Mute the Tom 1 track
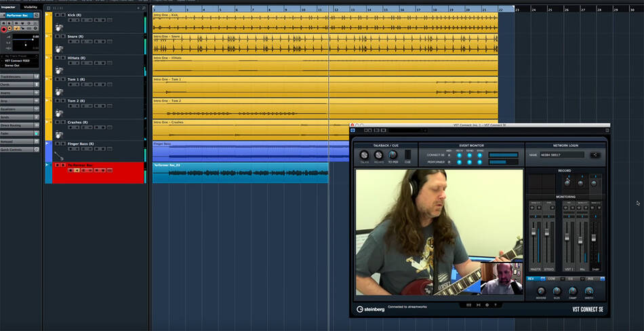Image resolution: width=644 pixels, height=331 pixels. pos(57,79)
